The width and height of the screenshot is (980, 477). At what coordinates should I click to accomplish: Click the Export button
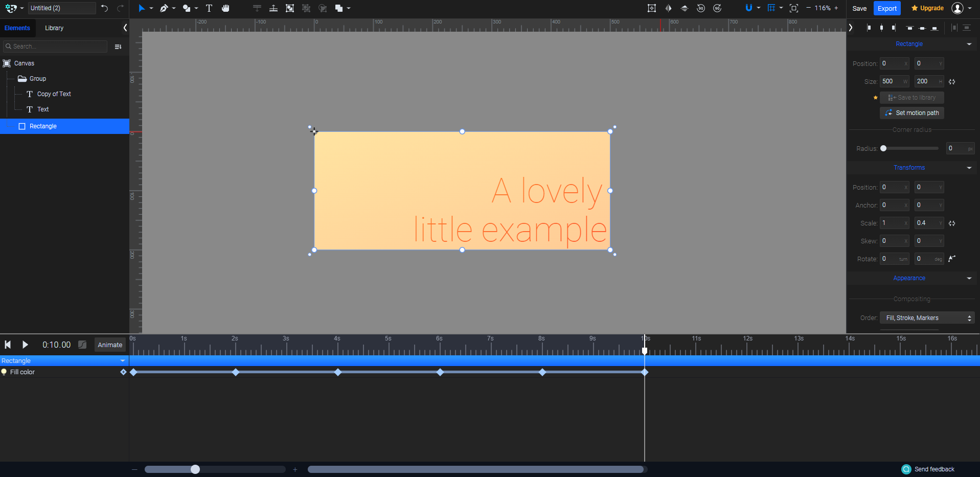pos(887,8)
